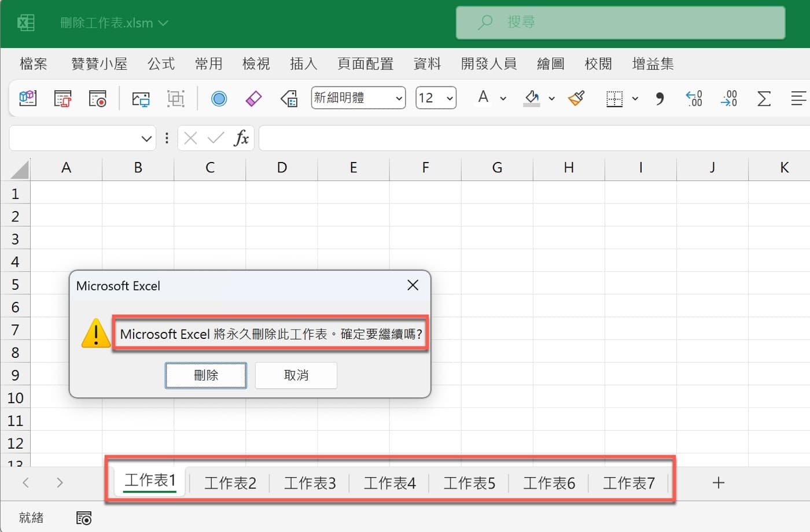The height and width of the screenshot is (532, 810).
Task: Click the 搜尋 search box
Action: point(620,23)
